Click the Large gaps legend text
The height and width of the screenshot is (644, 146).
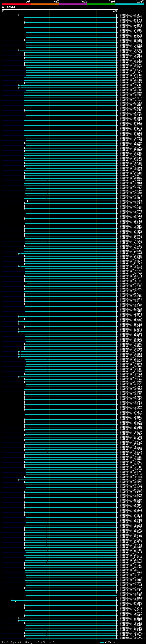click(28, 642)
